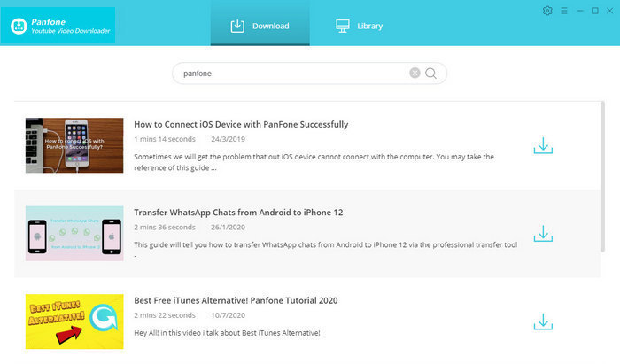Close the Panfone window
The image size is (620, 364).
[x=609, y=11]
